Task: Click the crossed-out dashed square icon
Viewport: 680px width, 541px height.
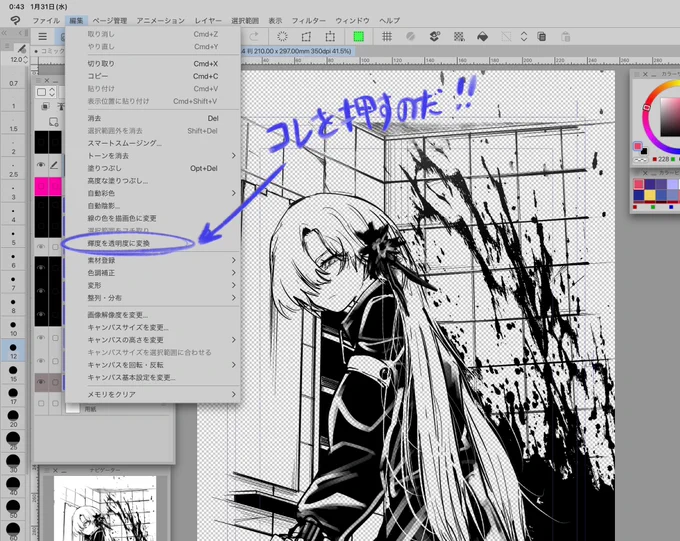Action: tap(506, 36)
